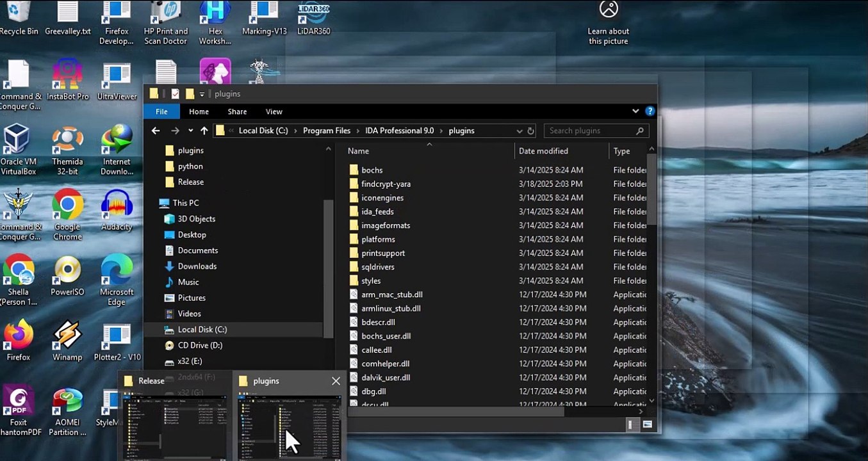Go up to IDA Professional 9.0 folder
868x461 pixels.
point(204,131)
